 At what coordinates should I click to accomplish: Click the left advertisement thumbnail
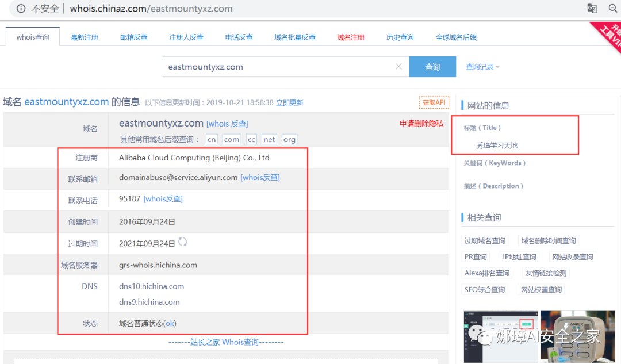tap(501, 336)
